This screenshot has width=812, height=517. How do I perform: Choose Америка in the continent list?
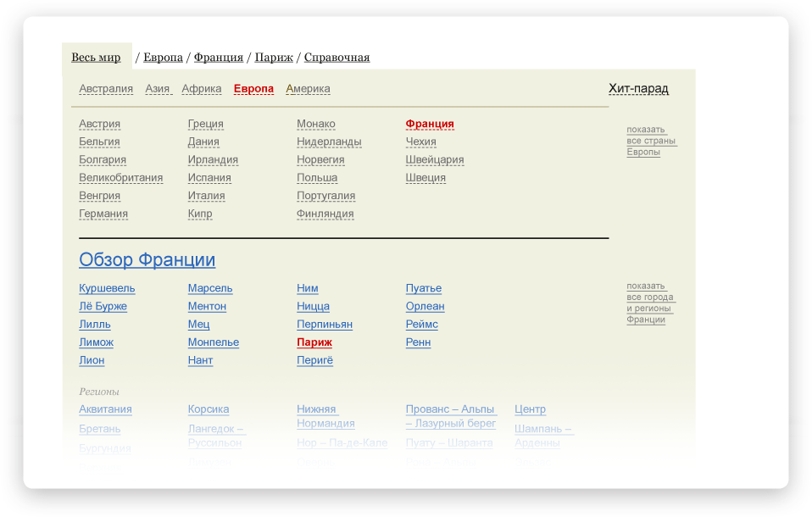pyautogui.click(x=308, y=89)
